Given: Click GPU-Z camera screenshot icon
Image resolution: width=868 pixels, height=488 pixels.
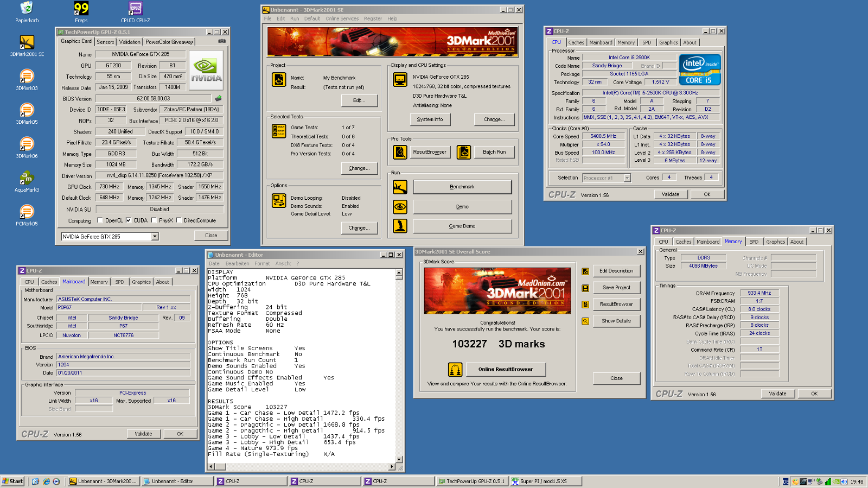Looking at the screenshot, I should click(222, 41).
